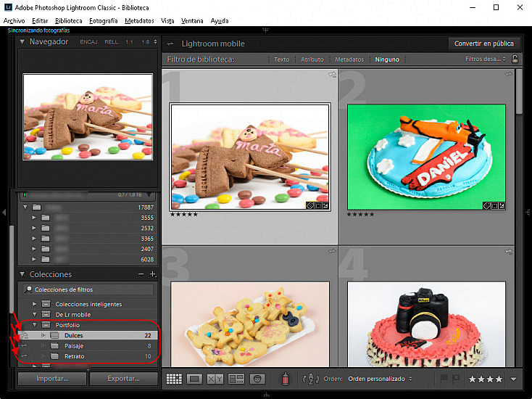The height and width of the screenshot is (399, 532).
Task: Select the Atributo library filter
Action: pos(312,59)
